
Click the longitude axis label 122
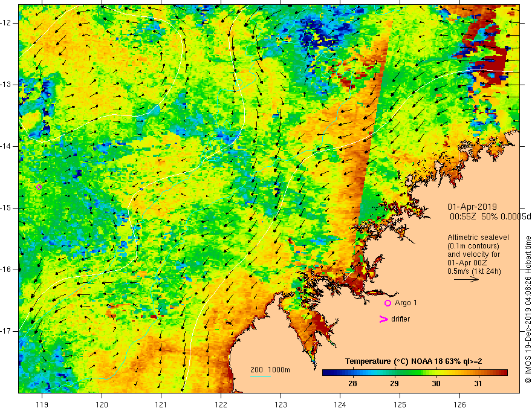pos(221,404)
